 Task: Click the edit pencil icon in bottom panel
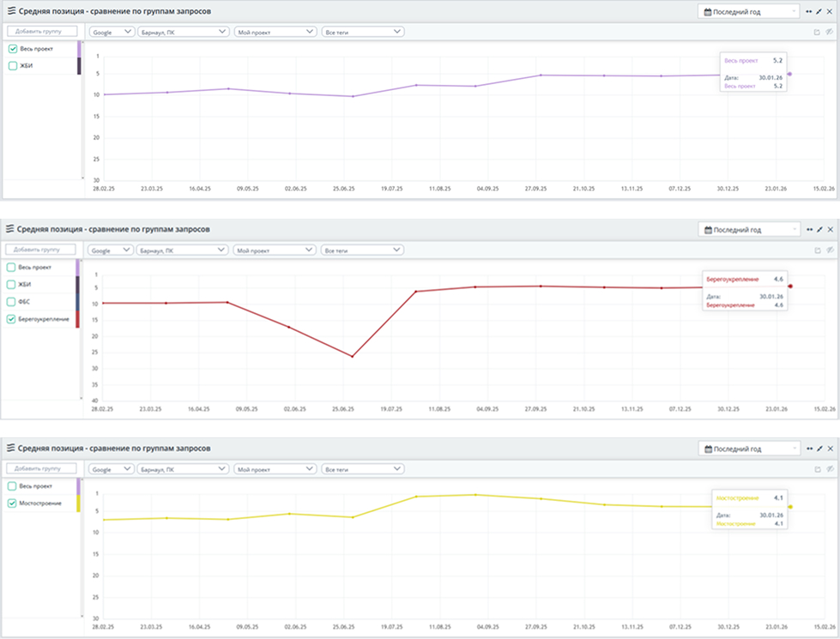(x=819, y=449)
